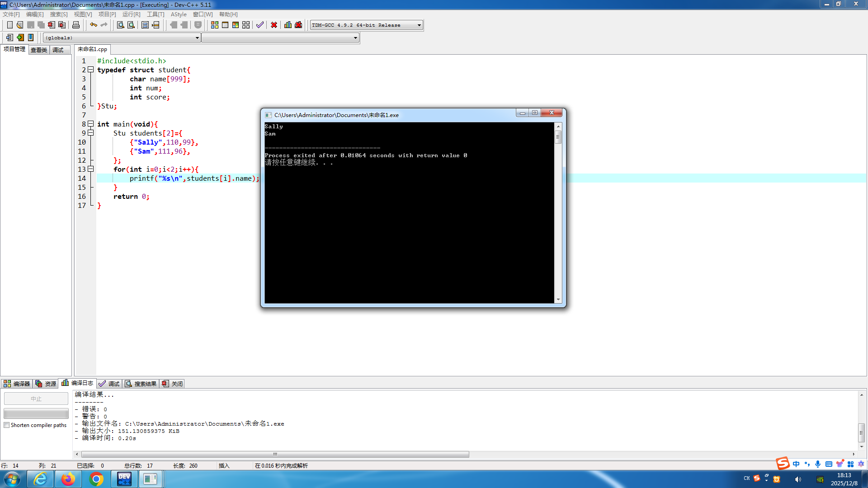Open the 运行[R] menu

click(131, 14)
